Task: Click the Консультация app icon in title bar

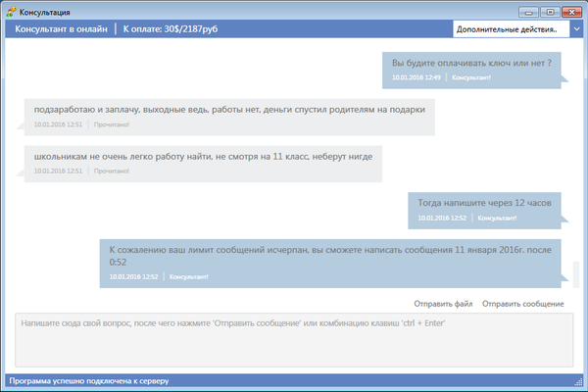Action: click(x=11, y=12)
